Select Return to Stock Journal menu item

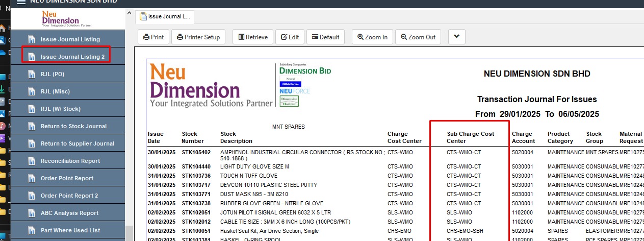click(73, 126)
